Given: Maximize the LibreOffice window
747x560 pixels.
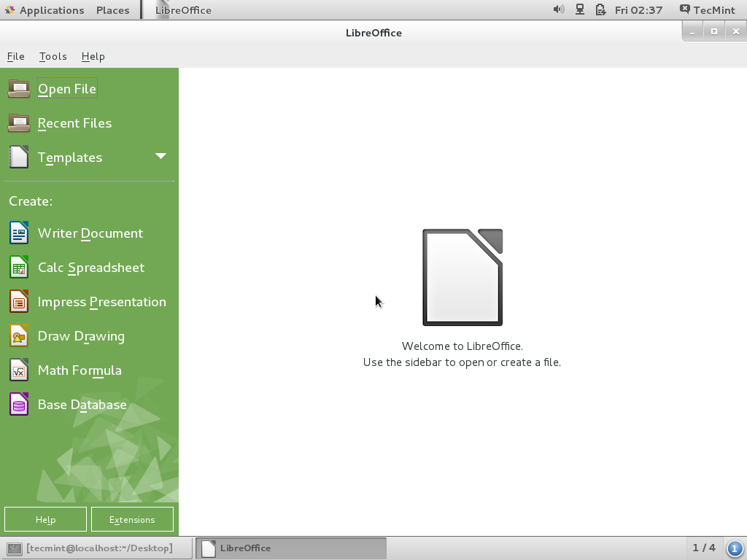Looking at the screenshot, I should [x=714, y=32].
